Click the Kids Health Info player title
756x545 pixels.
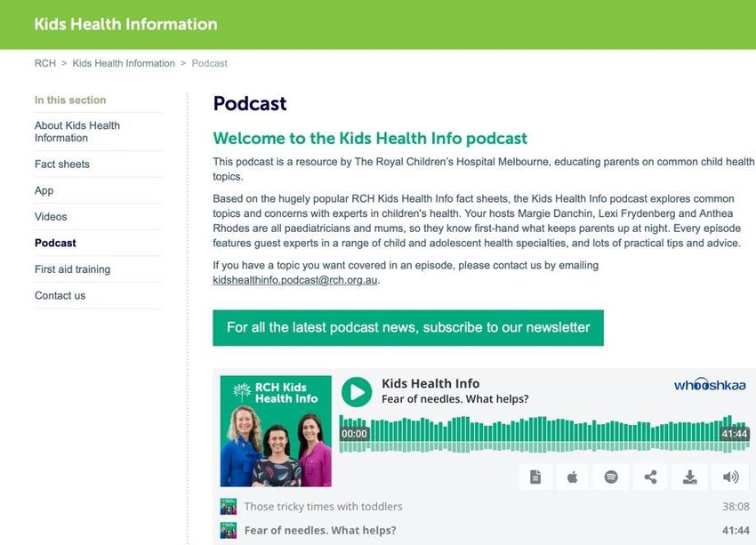(430, 383)
